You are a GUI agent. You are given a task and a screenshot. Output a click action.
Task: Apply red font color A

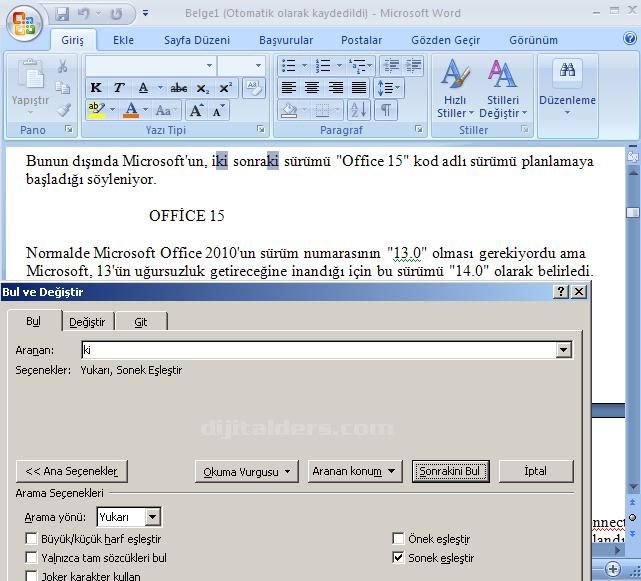[x=131, y=110]
